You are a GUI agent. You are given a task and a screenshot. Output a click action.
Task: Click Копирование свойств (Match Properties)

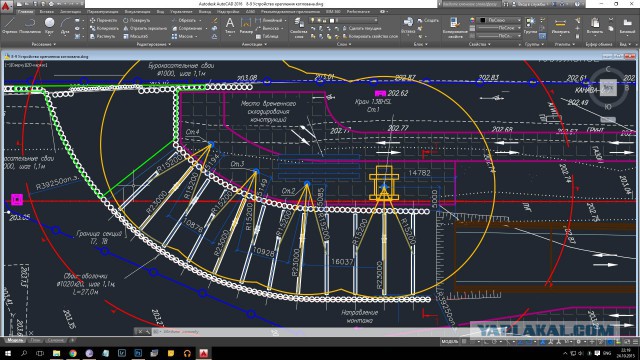click(x=455, y=27)
